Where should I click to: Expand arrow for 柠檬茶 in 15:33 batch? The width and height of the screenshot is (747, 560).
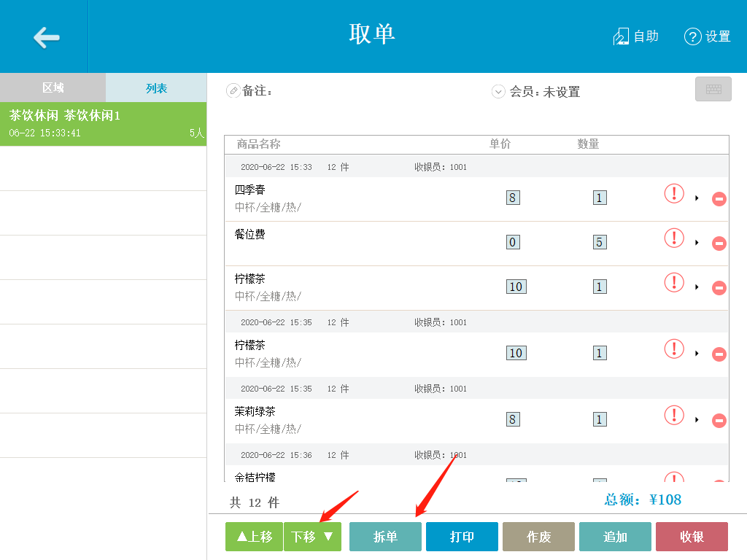click(697, 287)
